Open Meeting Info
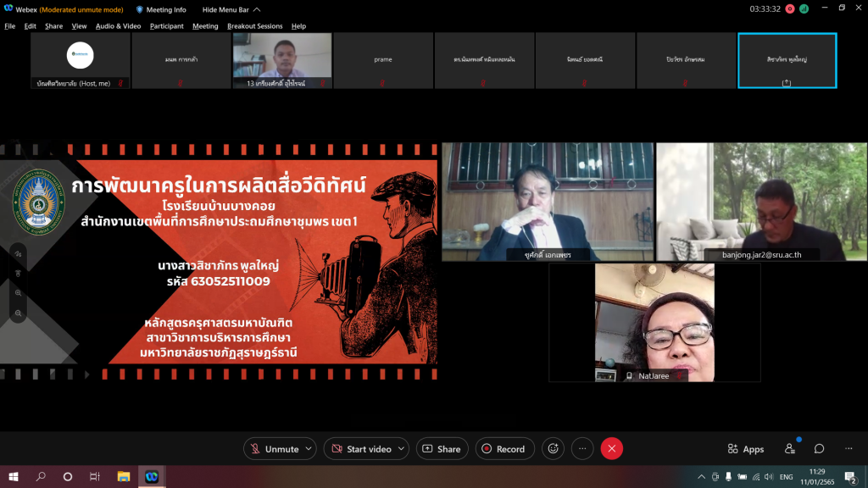The image size is (868, 488). (161, 10)
